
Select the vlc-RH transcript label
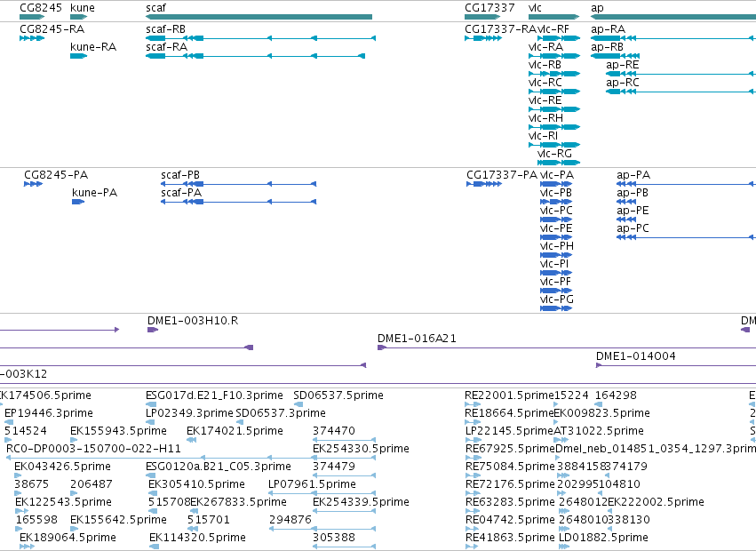[x=545, y=118]
